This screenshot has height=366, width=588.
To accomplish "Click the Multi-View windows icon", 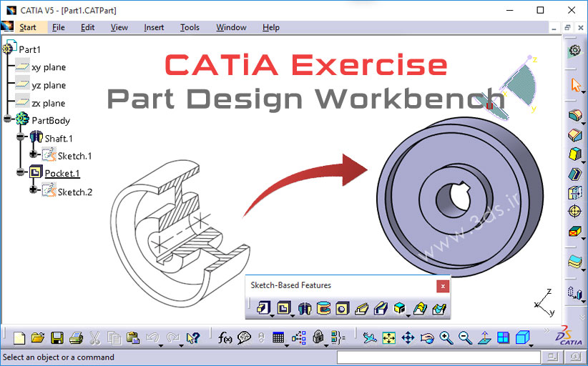I will (503, 338).
